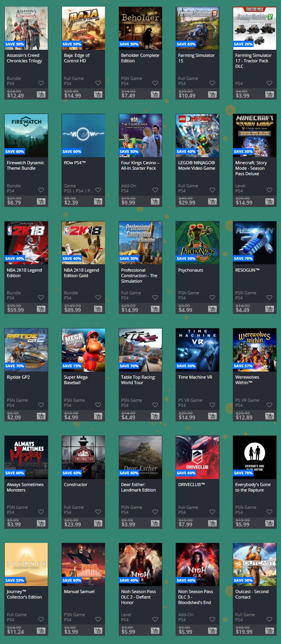Add Farming Simulator 15 to cart
The image size is (281, 644).
212,94
